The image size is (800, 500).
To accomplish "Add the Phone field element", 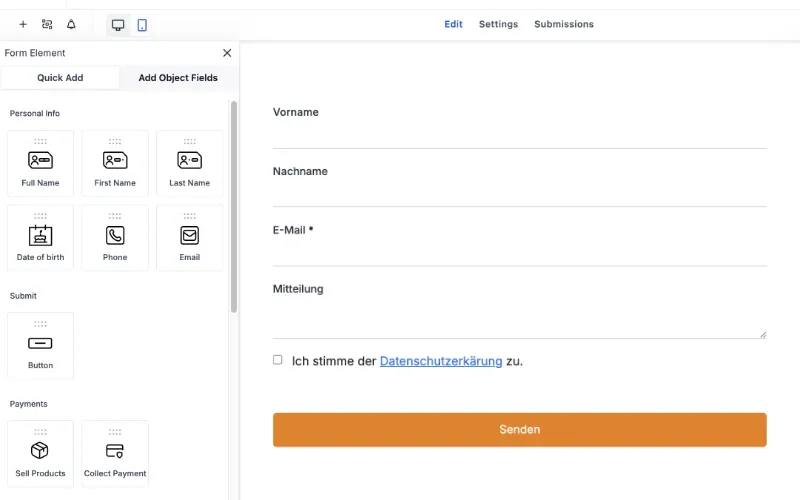I will coord(115,239).
